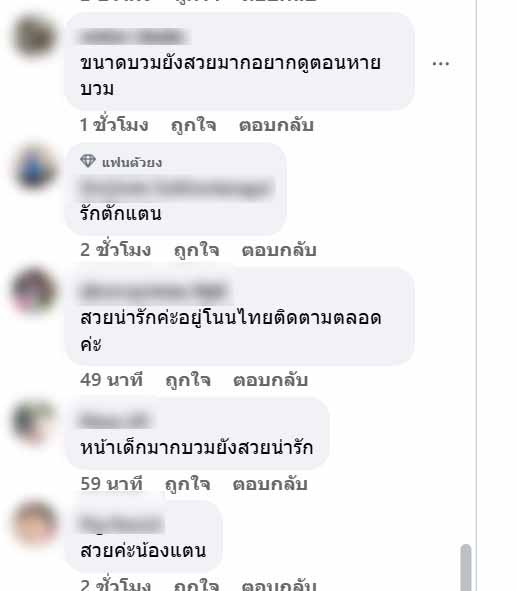Click the diamond top fan badge icon

[88, 161]
